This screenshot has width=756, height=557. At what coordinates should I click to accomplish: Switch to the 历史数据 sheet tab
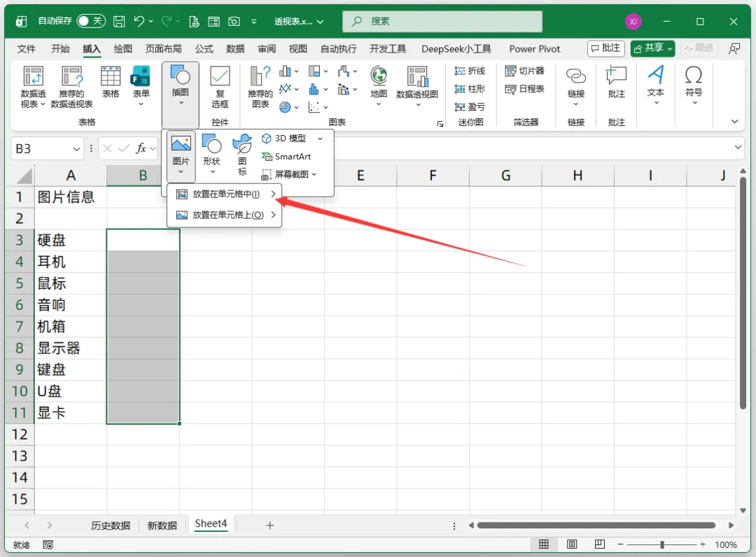point(111,526)
